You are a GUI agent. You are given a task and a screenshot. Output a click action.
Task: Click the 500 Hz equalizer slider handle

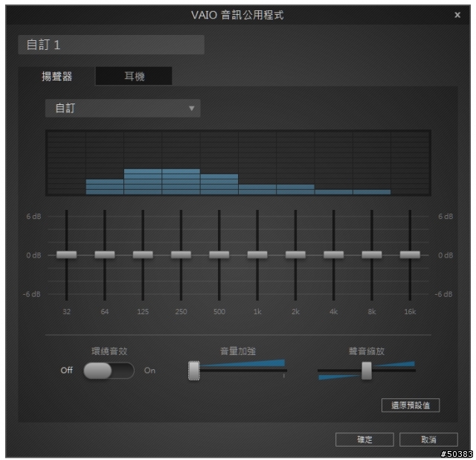point(219,255)
